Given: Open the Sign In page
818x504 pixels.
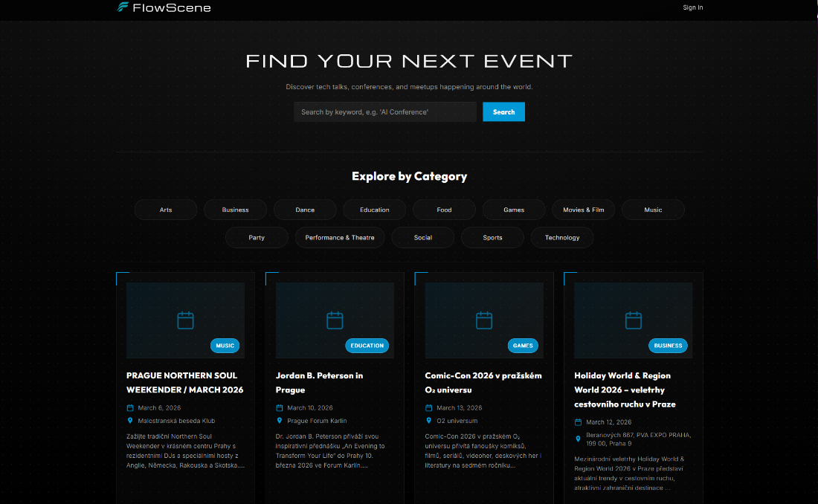Looking at the screenshot, I should [x=692, y=7].
